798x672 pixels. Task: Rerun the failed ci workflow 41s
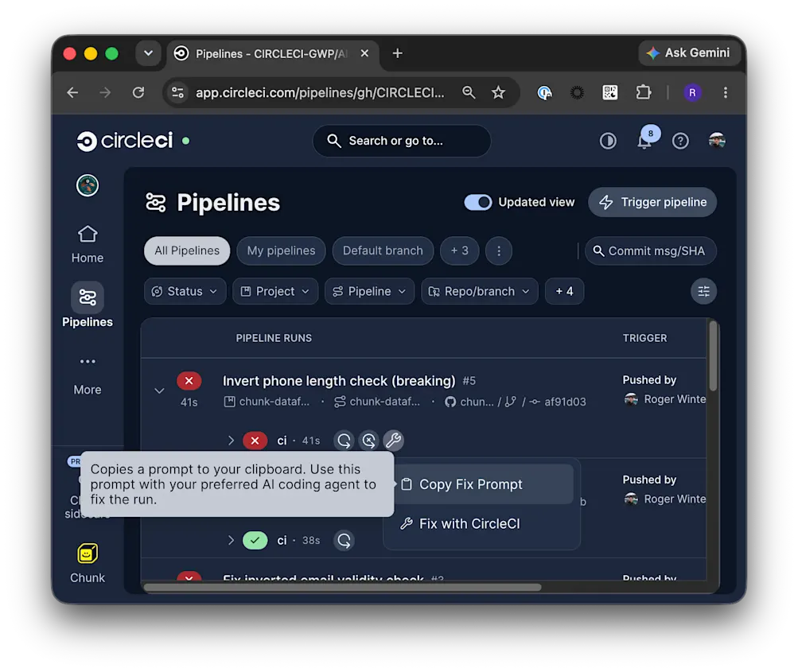[344, 441]
